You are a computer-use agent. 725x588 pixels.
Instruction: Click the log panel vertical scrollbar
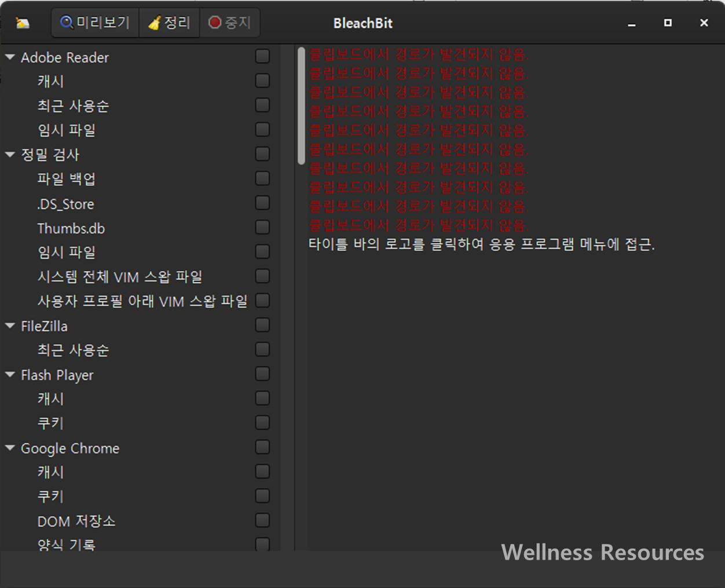coord(301,105)
